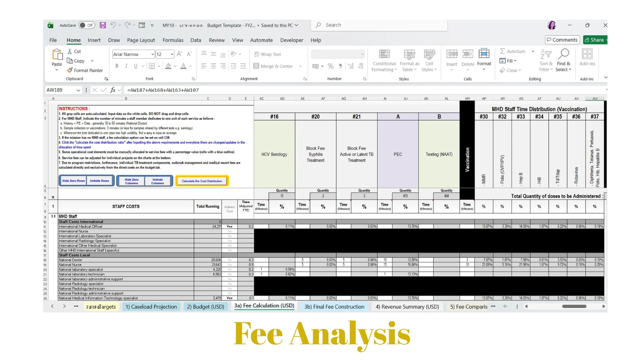Click the Format Painter icon

tap(70, 70)
